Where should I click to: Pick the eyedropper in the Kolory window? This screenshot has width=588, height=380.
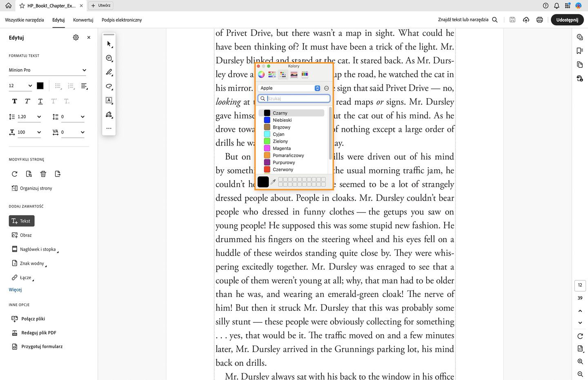(x=273, y=182)
